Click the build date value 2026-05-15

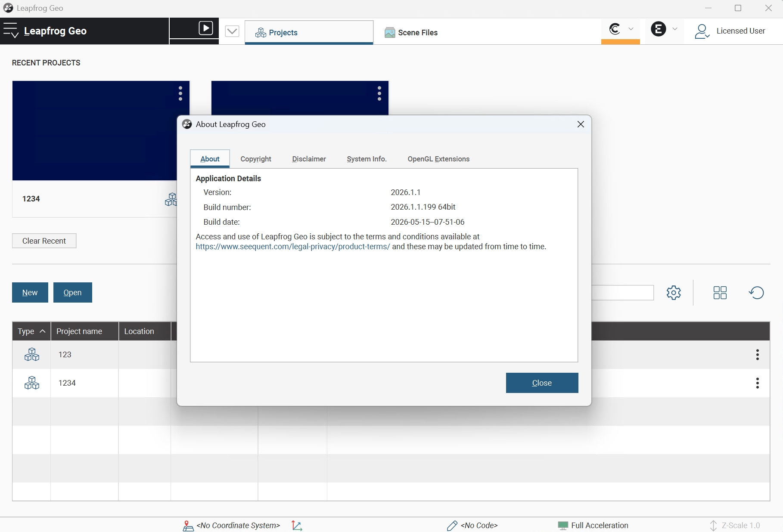click(x=428, y=222)
